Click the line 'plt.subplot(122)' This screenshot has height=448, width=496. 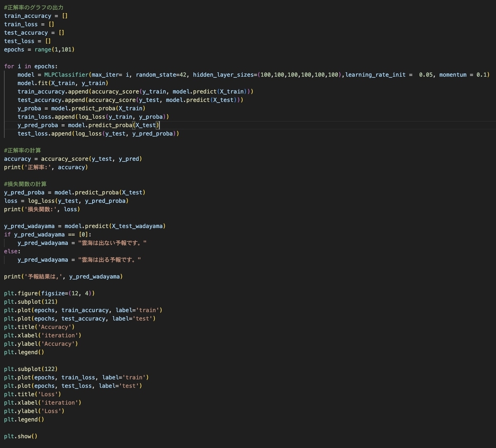coord(31,369)
